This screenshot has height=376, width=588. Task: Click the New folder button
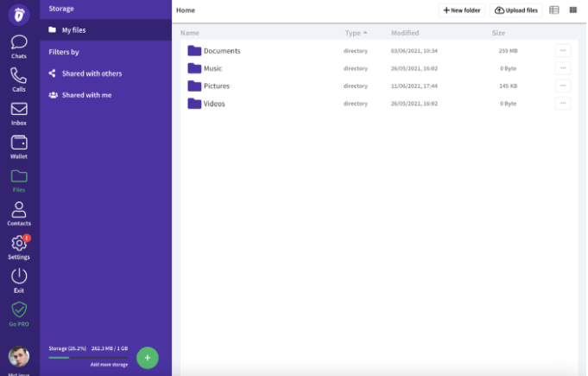click(462, 10)
